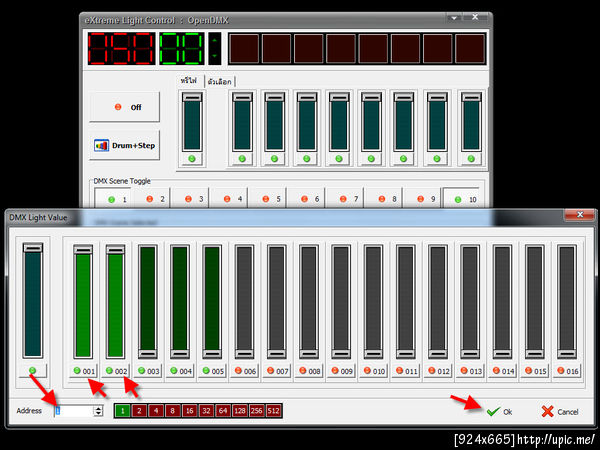600x450 pixels.
Task: Enable channel 012 toggle
Action: (438, 371)
